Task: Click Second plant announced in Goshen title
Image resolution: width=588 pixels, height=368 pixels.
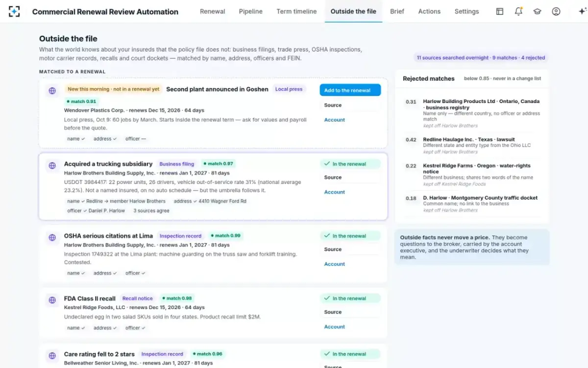Action: tap(217, 89)
